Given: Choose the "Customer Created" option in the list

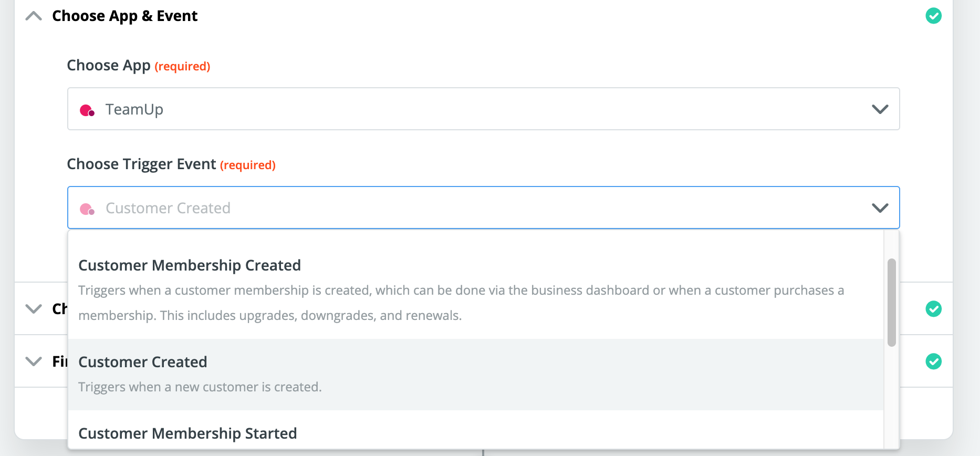Looking at the screenshot, I should (x=143, y=362).
